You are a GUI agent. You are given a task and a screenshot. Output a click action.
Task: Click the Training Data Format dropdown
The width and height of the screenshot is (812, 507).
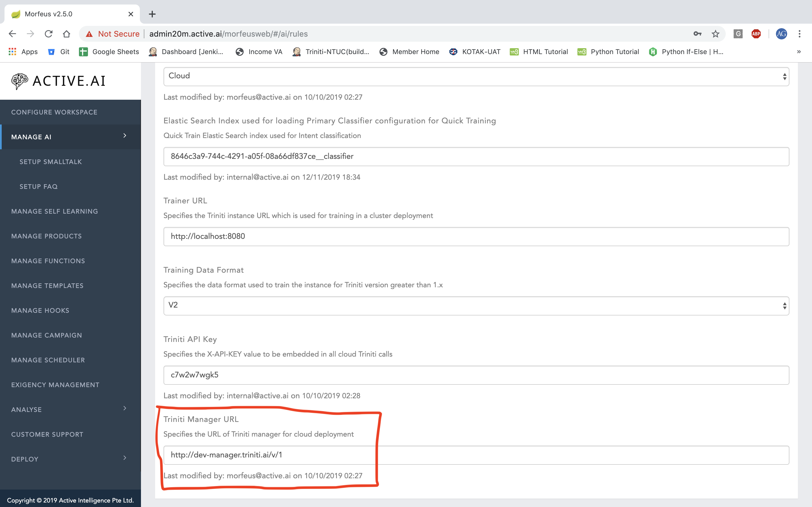pyautogui.click(x=476, y=305)
